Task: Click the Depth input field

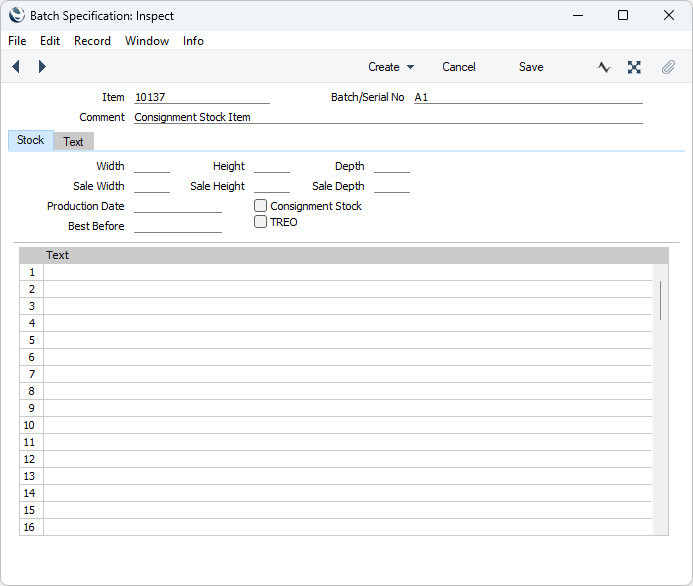Action: tap(392, 166)
